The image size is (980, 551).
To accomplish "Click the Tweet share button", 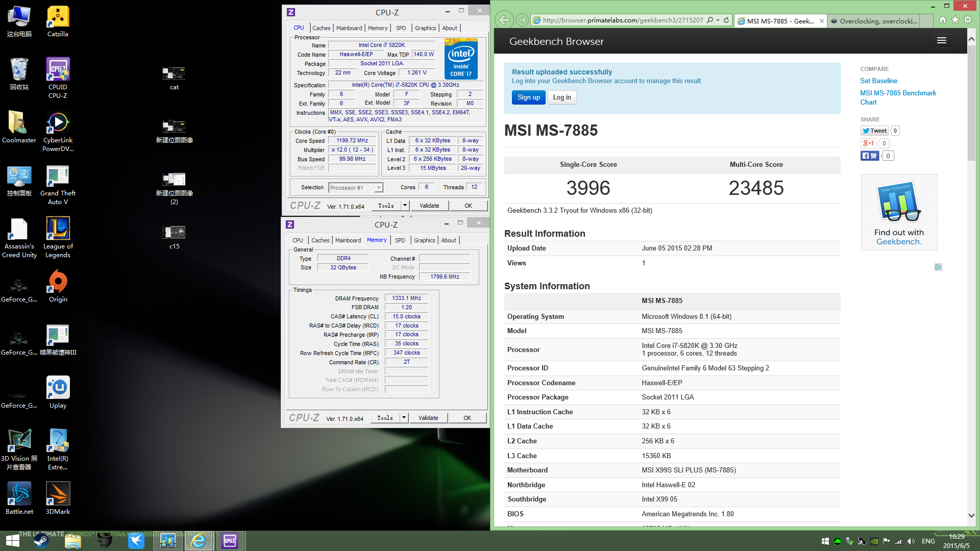I will pos(875,131).
